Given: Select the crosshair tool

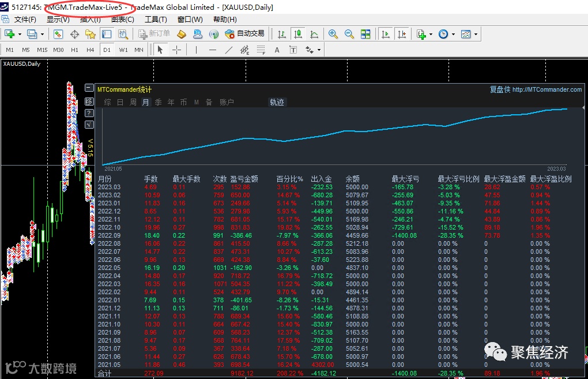Looking at the screenshot, I should pos(176,50).
